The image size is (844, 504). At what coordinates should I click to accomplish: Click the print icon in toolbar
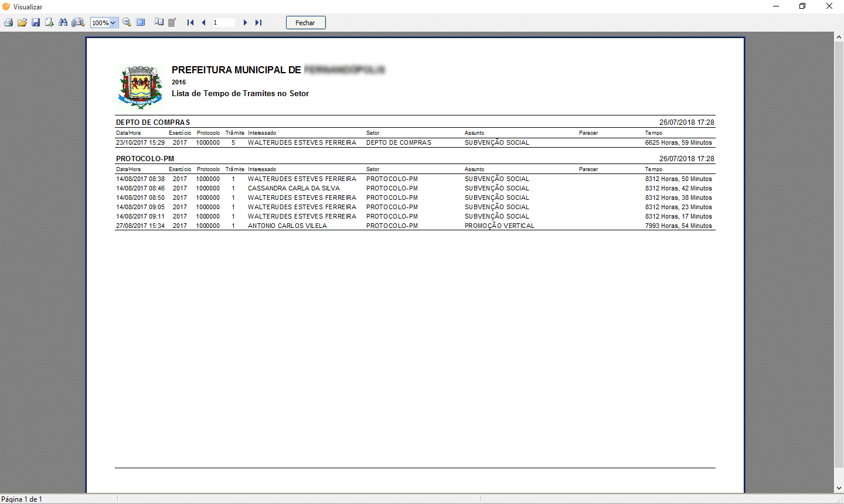(x=8, y=23)
